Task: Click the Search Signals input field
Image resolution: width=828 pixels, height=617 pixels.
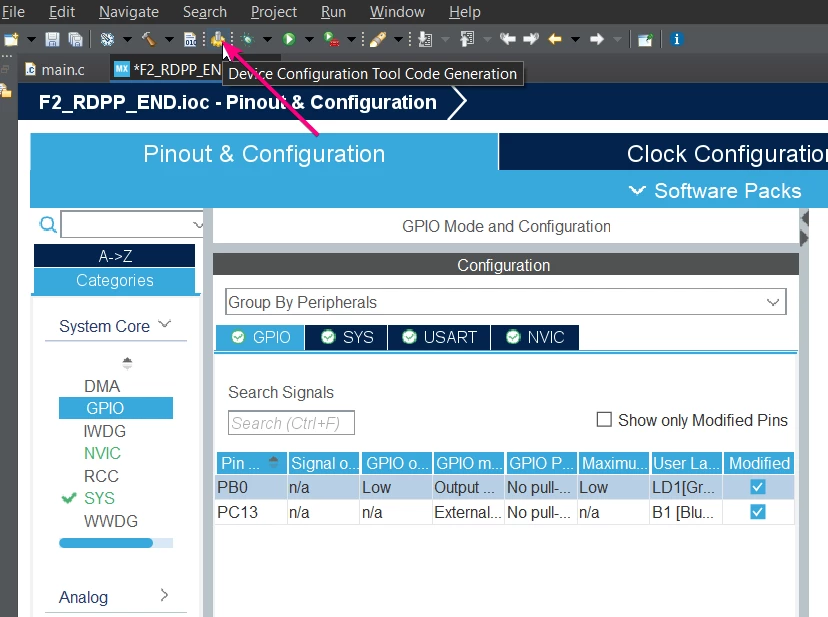Action: click(291, 423)
